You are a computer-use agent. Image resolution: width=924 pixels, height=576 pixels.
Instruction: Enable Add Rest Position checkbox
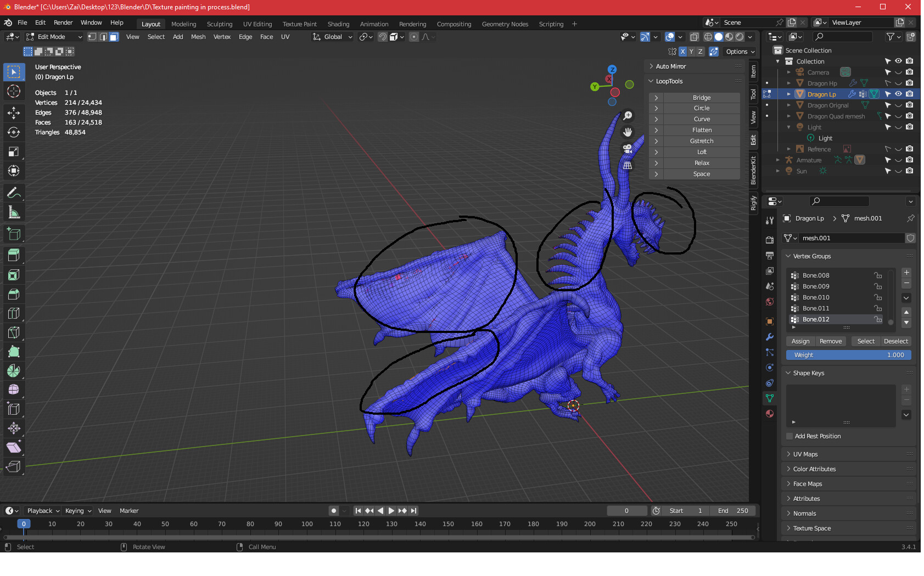pyautogui.click(x=789, y=436)
